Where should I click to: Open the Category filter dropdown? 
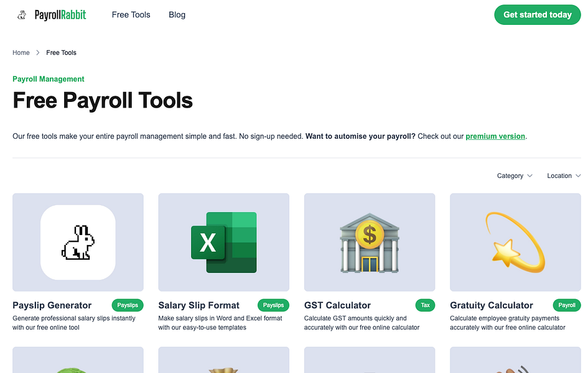[x=515, y=176]
